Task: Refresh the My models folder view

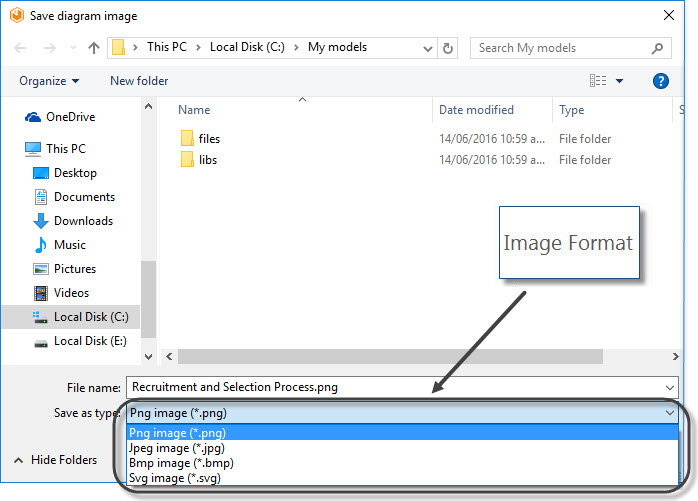Action: (x=448, y=48)
